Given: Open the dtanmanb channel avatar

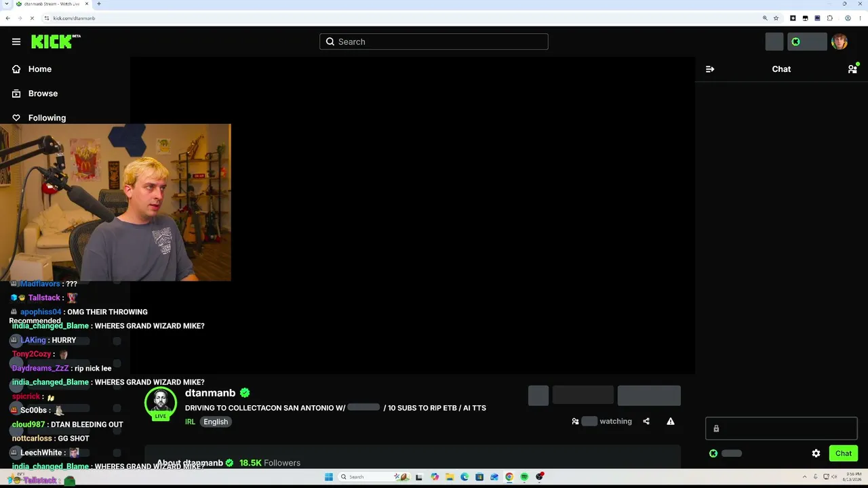Looking at the screenshot, I should pyautogui.click(x=161, y=403).
